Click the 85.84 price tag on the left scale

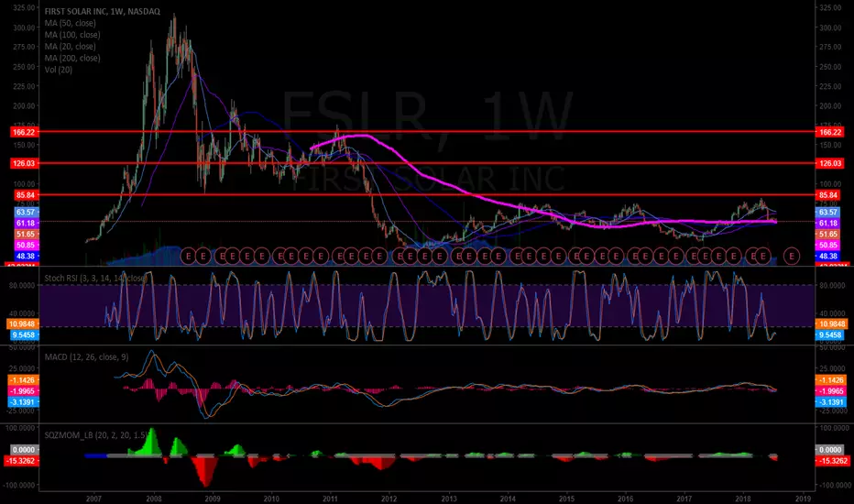27,194
